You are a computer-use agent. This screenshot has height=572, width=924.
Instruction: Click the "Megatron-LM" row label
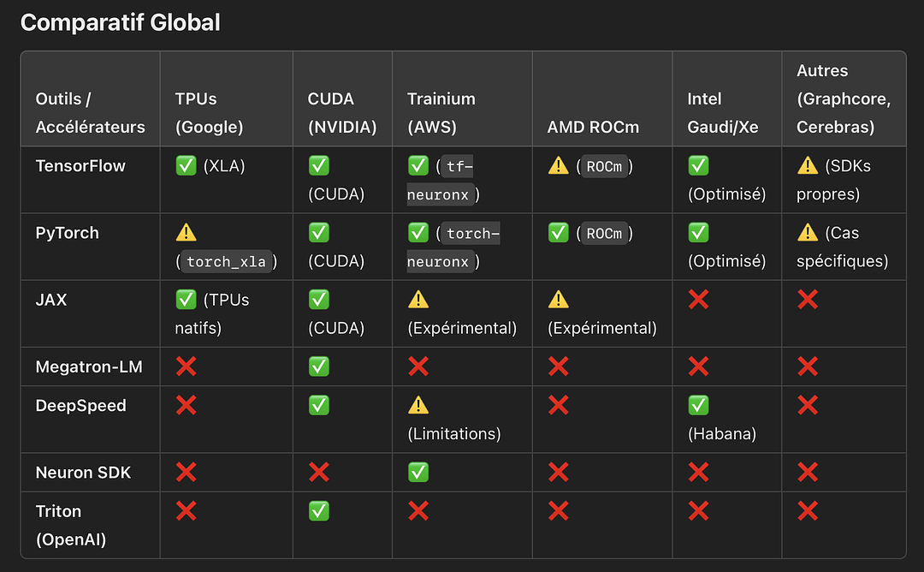[89, 366]
